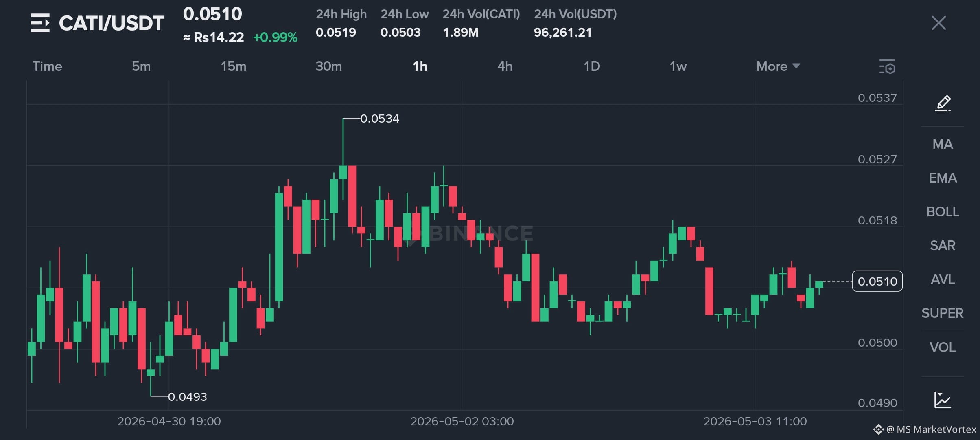Viewport: 980px width, 440px height.
Task: Enable the AVL indicator
Action: 943,279
